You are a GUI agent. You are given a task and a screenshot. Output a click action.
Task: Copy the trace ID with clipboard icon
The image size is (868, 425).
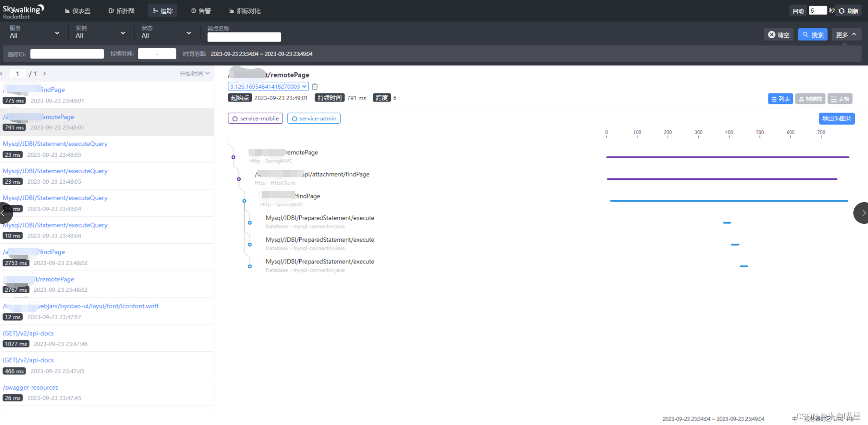point(315,86)
